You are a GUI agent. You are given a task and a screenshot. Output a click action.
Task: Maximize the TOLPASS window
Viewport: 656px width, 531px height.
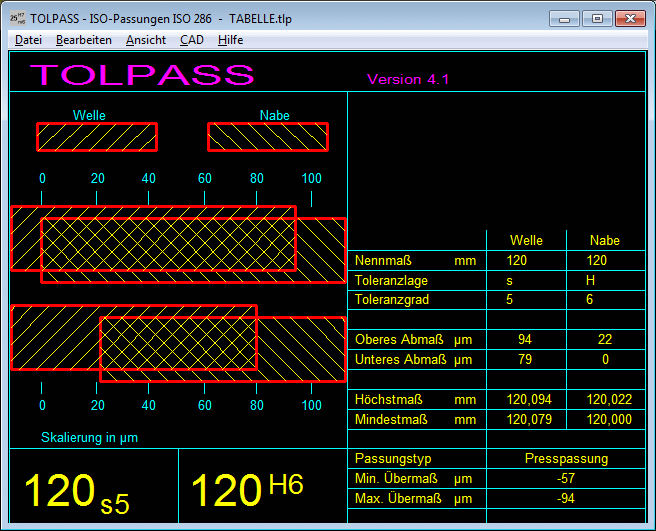(598, 18)
